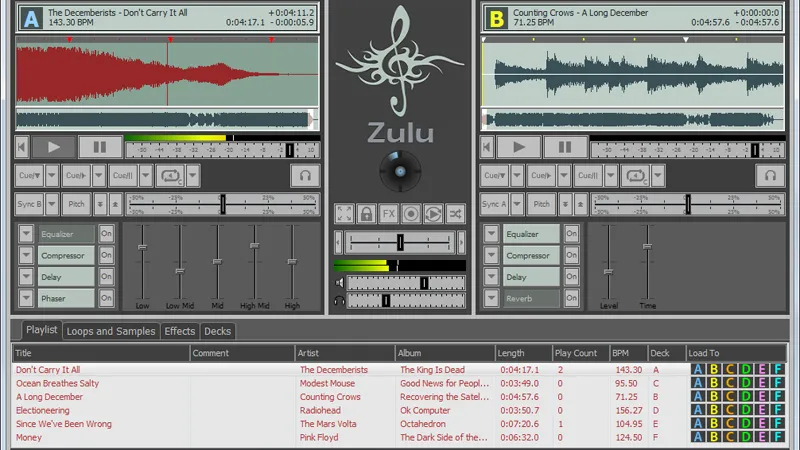This screenshot has width=800, height=450.
Task: Expand Equalizer effect selector on deck A
Action: pos(26,234)
